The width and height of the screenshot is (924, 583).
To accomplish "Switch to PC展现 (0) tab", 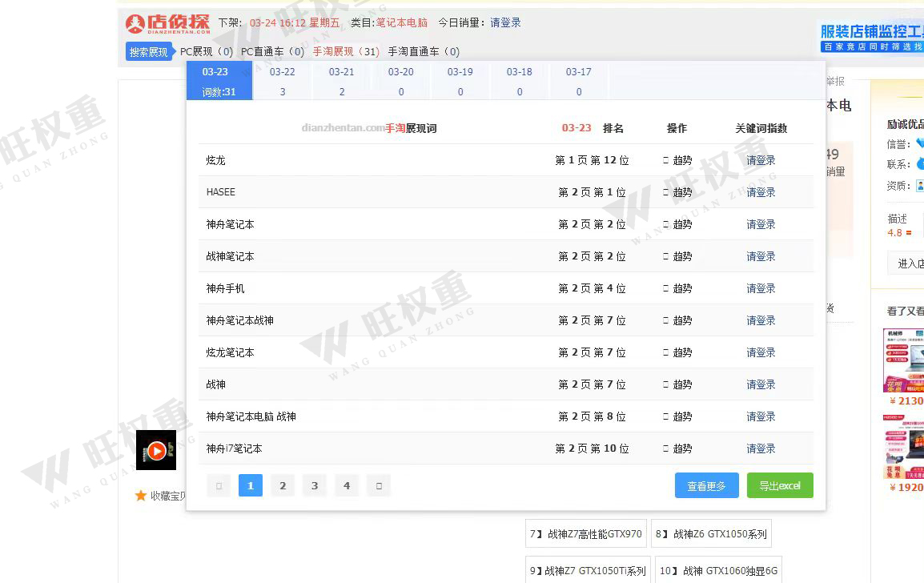I will [207, 52].
